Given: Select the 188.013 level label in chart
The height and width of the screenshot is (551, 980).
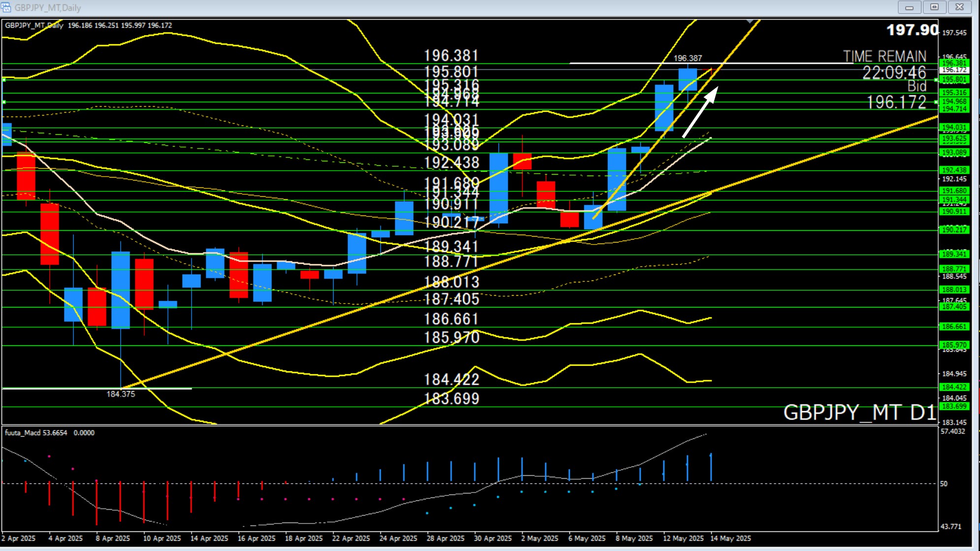Looking at the screenshot, I should (x=451, y=282).
